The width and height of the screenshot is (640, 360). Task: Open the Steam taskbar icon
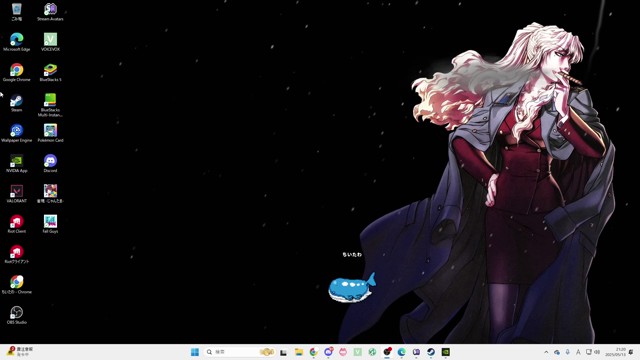coord(431,352)
